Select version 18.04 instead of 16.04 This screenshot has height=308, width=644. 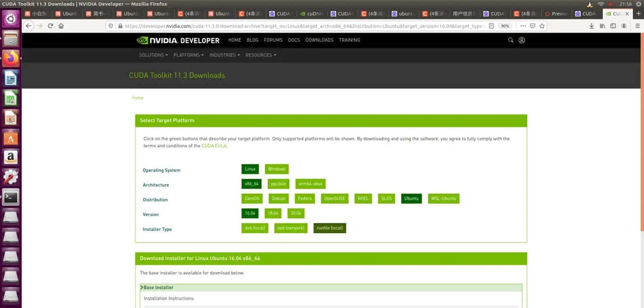pos(273,213)
